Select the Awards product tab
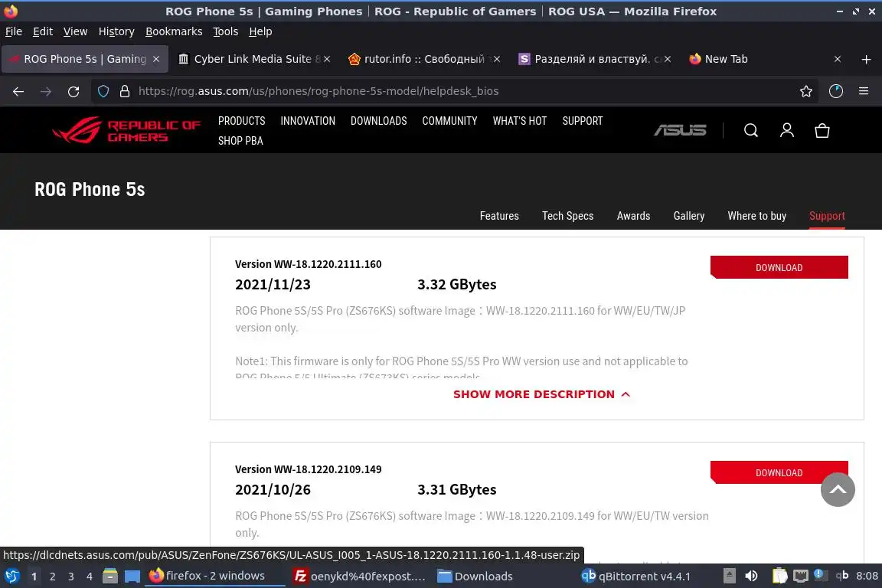 click(633, 216)
